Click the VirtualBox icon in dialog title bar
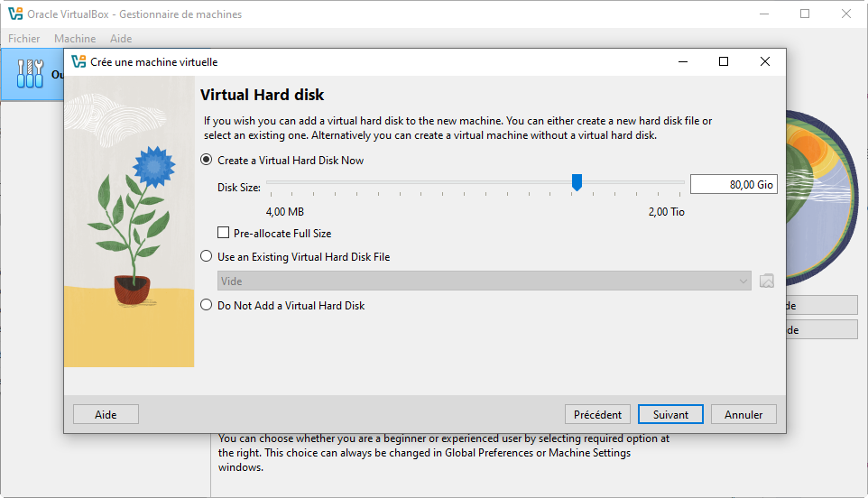The width and height of the screenshot is (868, 498). coord(78,62)
